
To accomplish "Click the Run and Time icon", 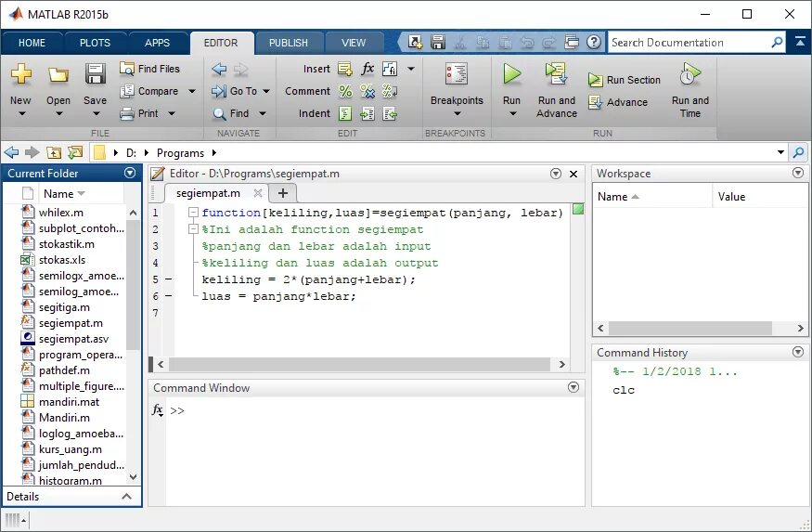I will click(690, 74).
